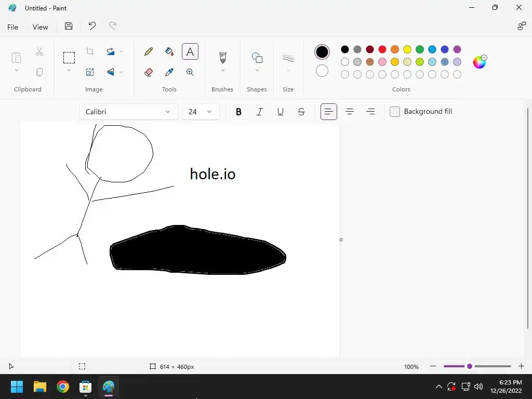Undo the last action

[92, 26]
